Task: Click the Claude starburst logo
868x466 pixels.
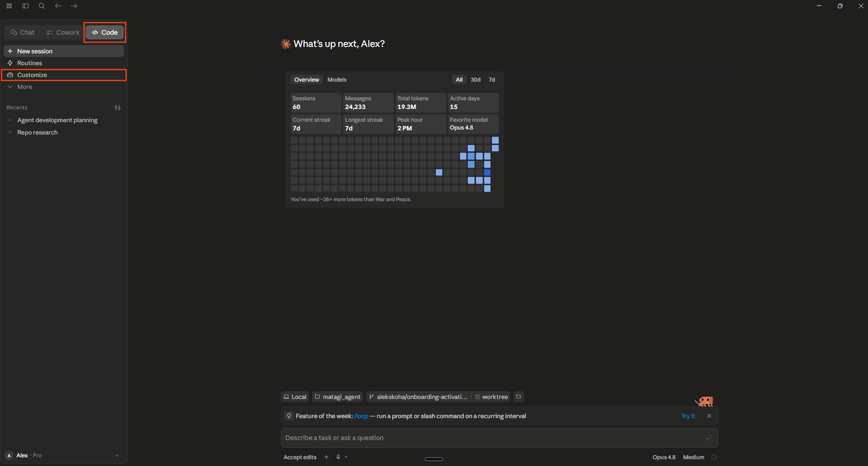Action: point(286,44)
